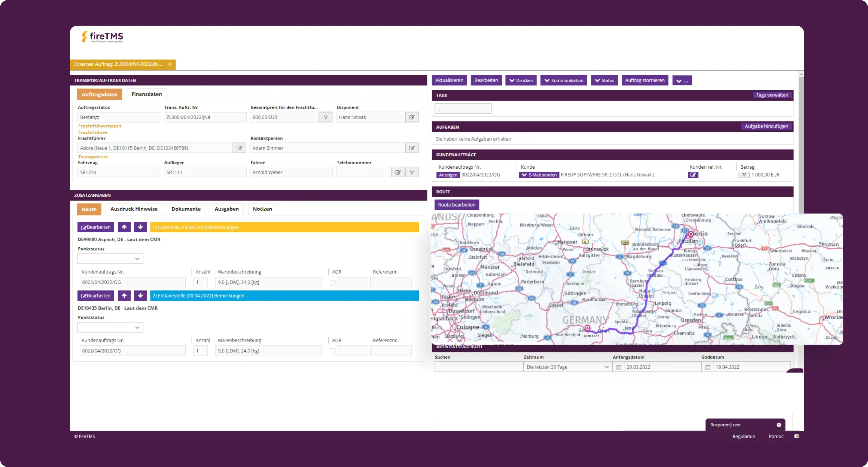Toggle ADR checkbox for Ladestelle row

(332, 283)
